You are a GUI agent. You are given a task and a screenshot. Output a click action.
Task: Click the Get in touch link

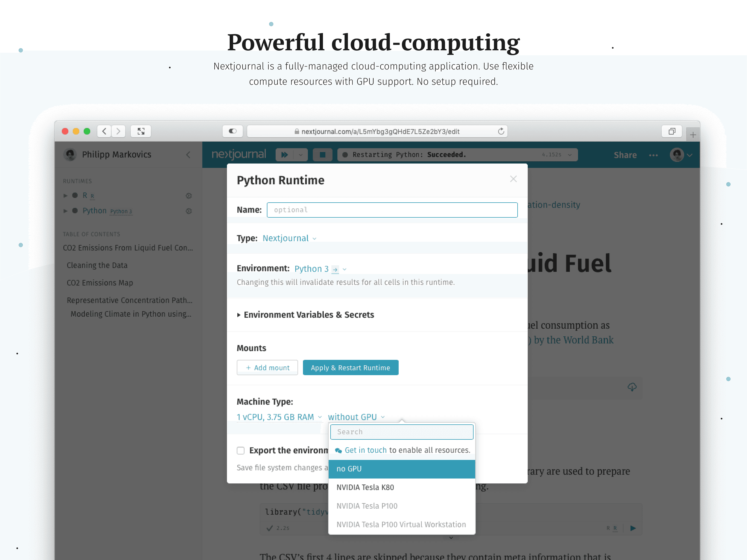click(x=365, y=450)
